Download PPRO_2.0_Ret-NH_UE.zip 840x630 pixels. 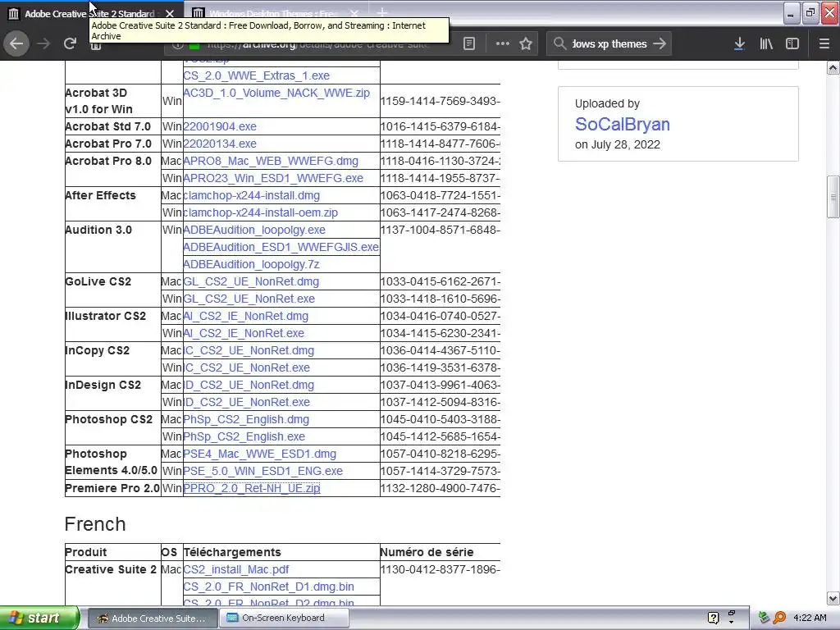coord(252,488)
